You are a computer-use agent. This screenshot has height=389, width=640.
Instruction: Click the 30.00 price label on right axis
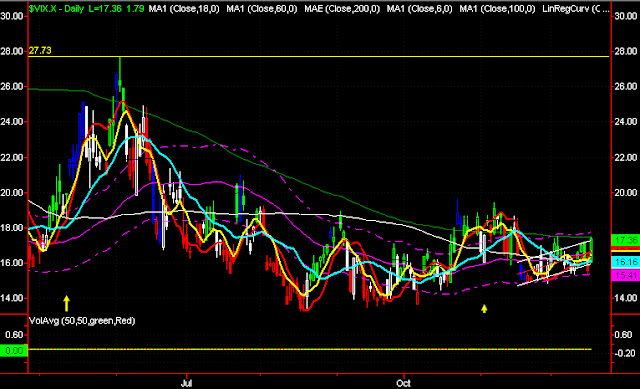click(626, 16)
